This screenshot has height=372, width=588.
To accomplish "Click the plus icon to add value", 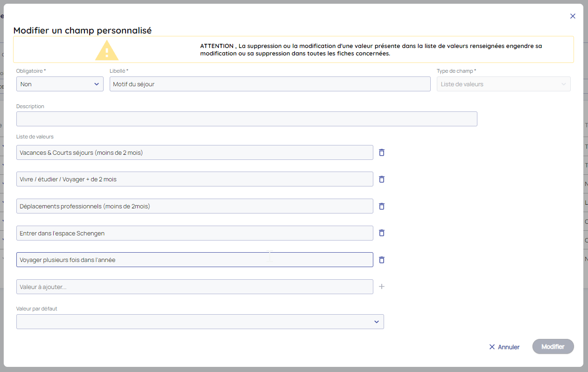I will click(381, 287).
